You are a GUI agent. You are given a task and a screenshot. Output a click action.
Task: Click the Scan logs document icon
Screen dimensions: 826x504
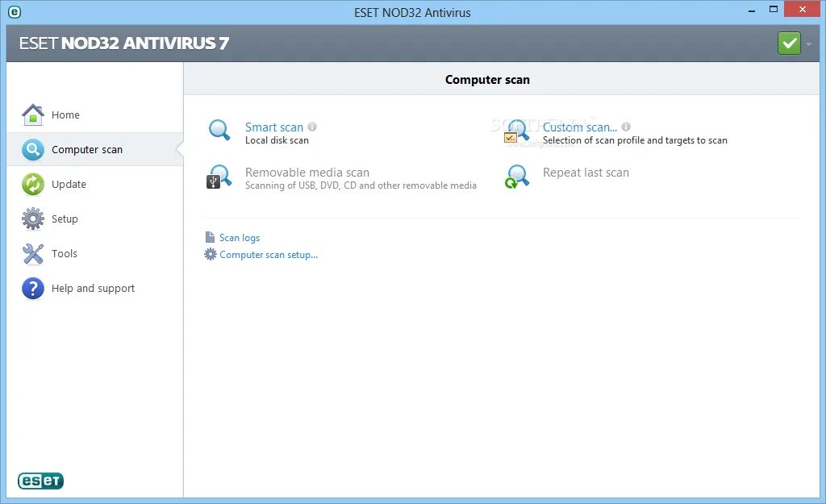(210, 237)
